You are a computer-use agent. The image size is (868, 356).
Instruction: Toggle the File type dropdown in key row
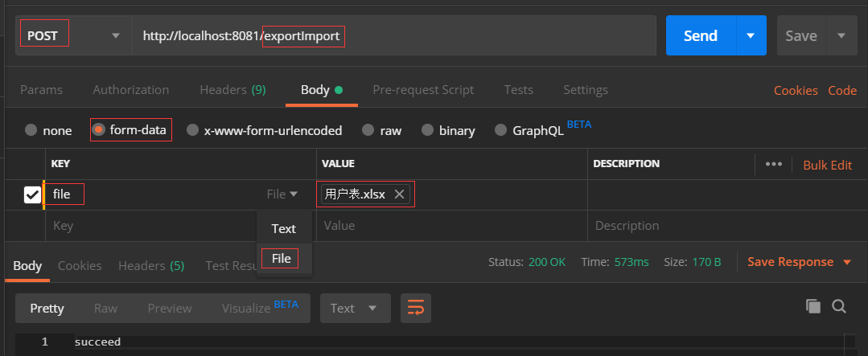282,194
